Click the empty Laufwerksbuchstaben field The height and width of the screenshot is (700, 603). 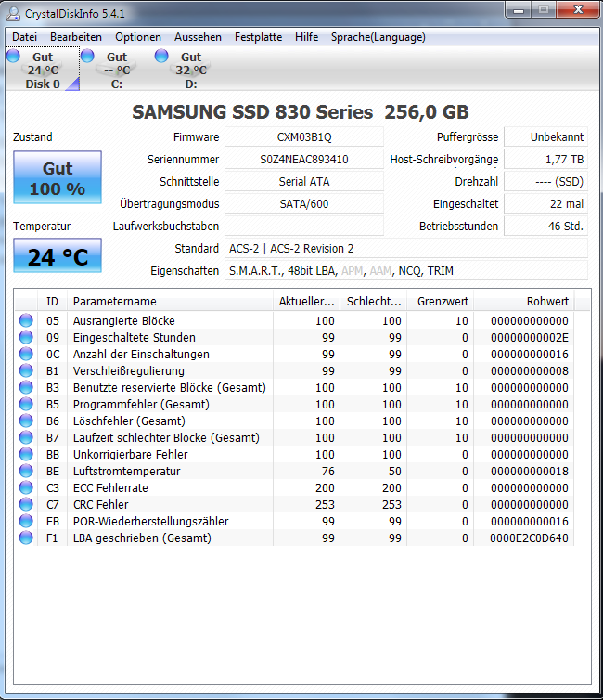(304, 227)
